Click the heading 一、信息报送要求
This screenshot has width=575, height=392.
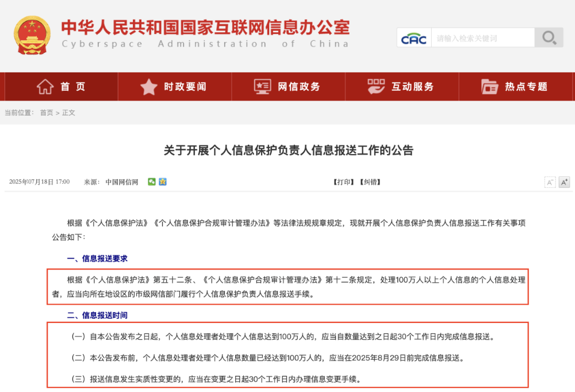coord(97,259)
